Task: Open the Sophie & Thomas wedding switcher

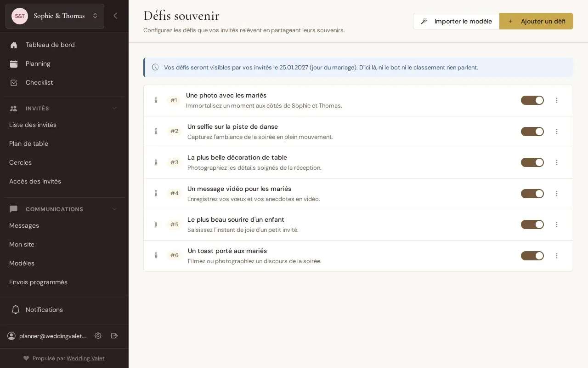Action: [55, 16]
